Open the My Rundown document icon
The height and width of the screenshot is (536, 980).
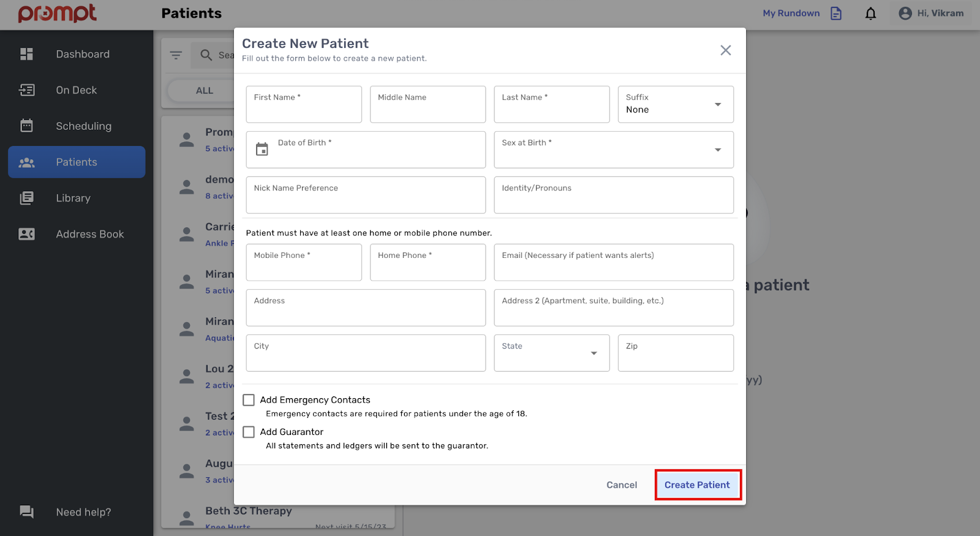coord(836,13)
